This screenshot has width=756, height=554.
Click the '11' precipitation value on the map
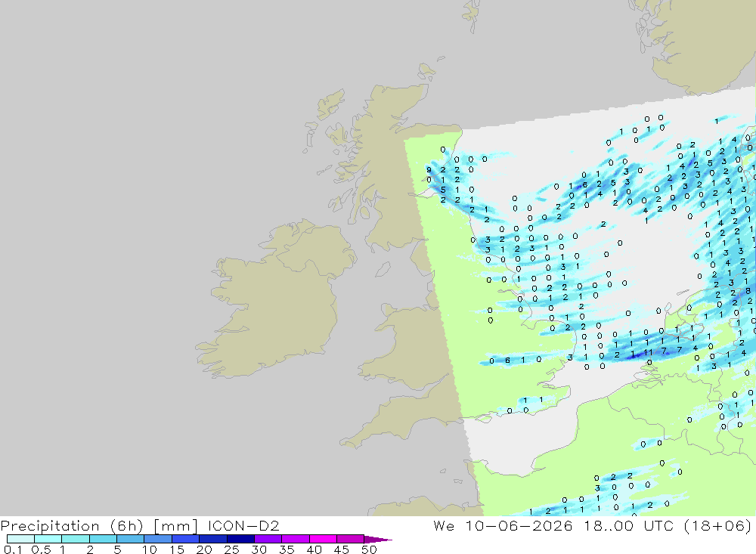click(648, 353)
